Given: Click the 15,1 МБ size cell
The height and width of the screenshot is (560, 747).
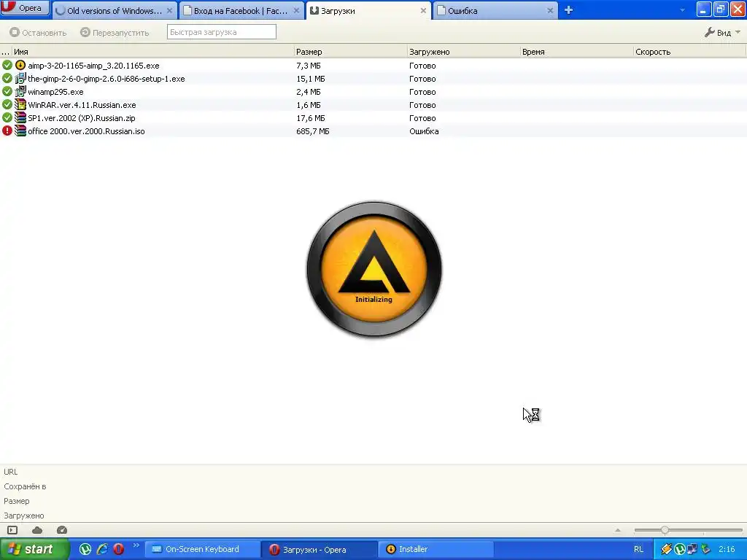Looking at the screenshot, I should (x=311, y=79).
